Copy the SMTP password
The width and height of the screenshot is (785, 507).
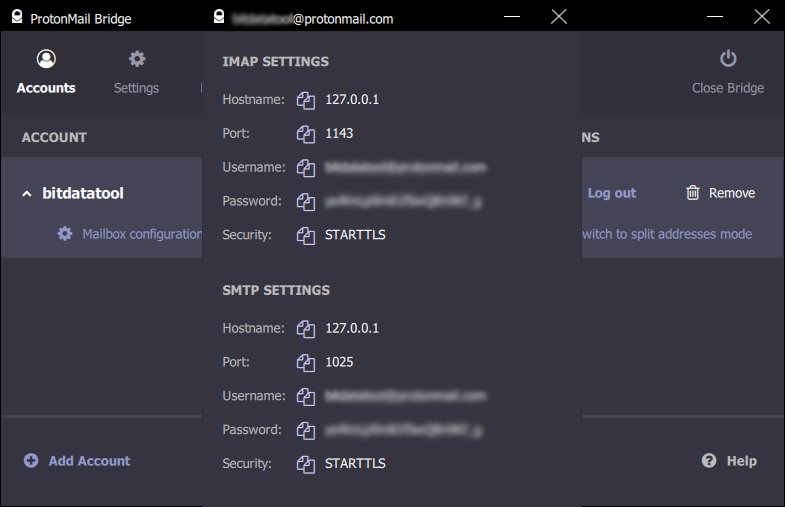point(305,430)
